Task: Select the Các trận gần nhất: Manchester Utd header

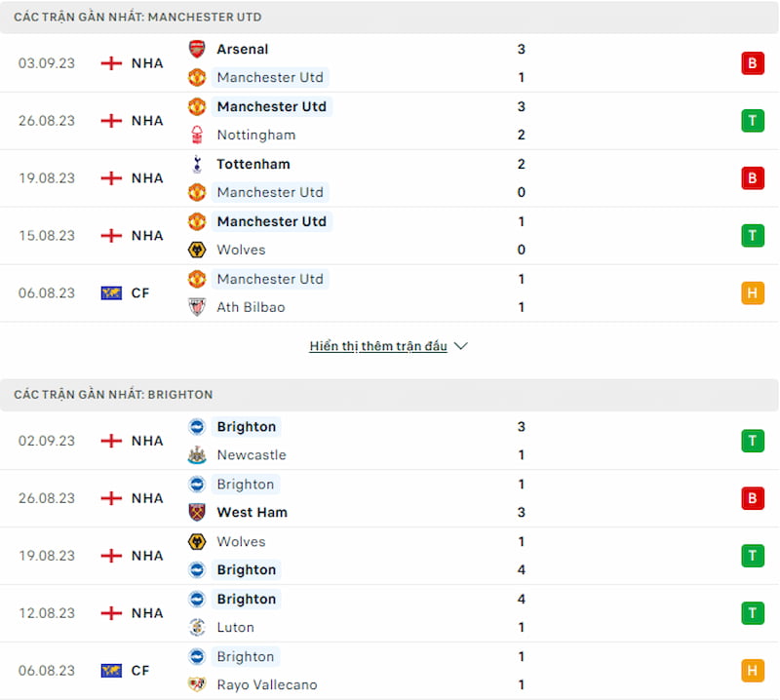Action: pyautogui.click(x=137, y=18)
